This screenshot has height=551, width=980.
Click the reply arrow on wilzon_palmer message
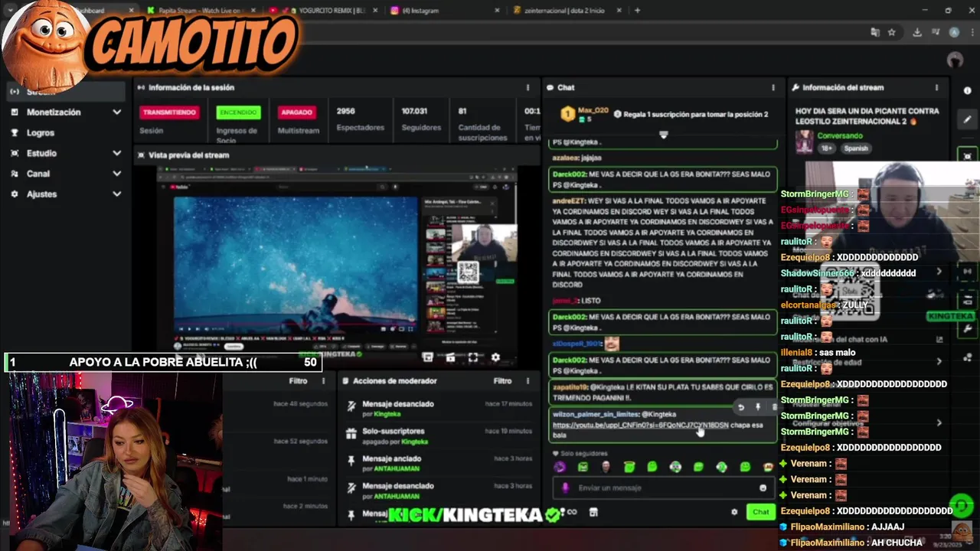click(740, 407)
